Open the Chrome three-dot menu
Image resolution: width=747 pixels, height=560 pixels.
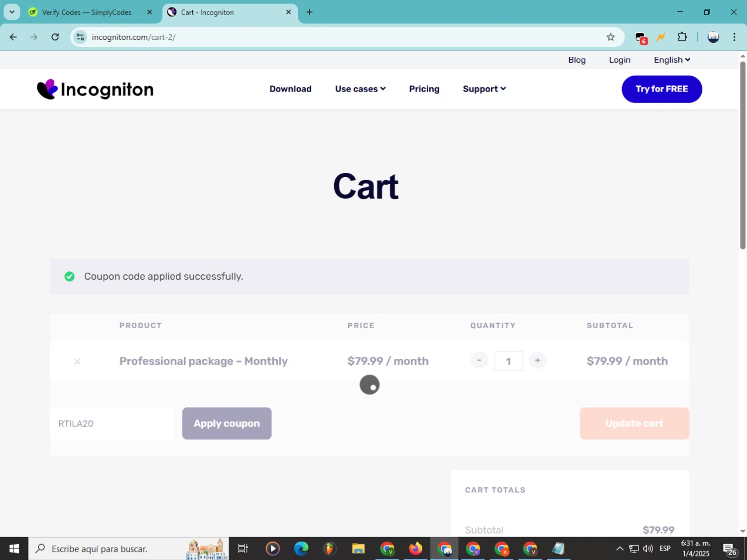coord(734,37)
